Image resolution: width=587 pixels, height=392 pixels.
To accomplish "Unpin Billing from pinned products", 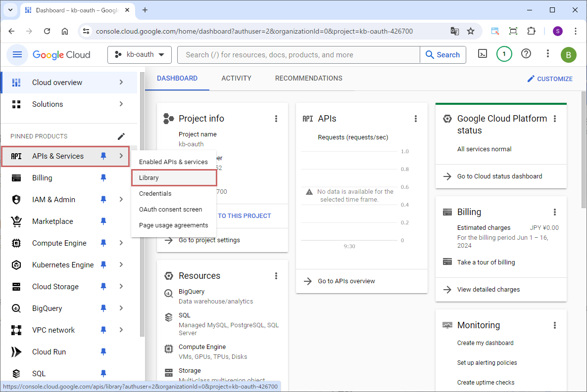I will 103,178.
